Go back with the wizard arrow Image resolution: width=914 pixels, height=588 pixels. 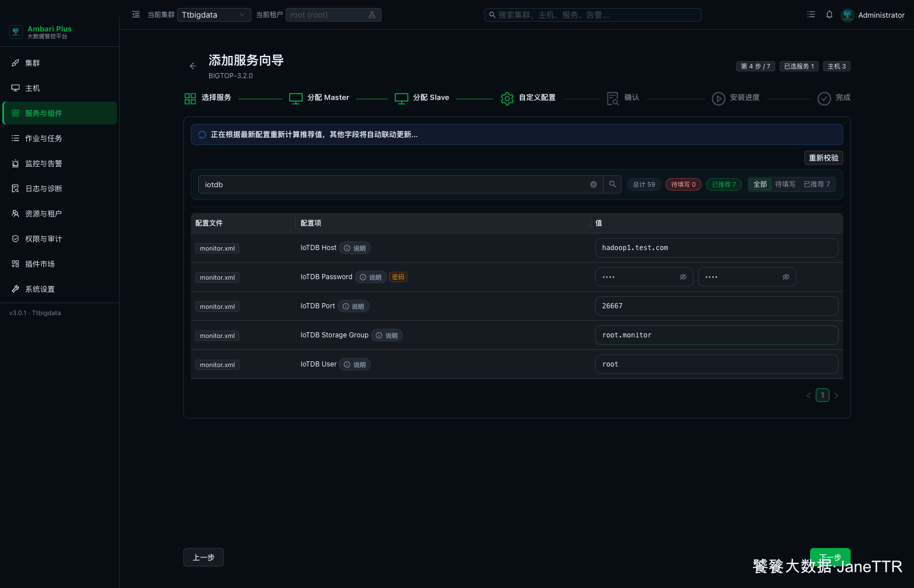(193, 66)
